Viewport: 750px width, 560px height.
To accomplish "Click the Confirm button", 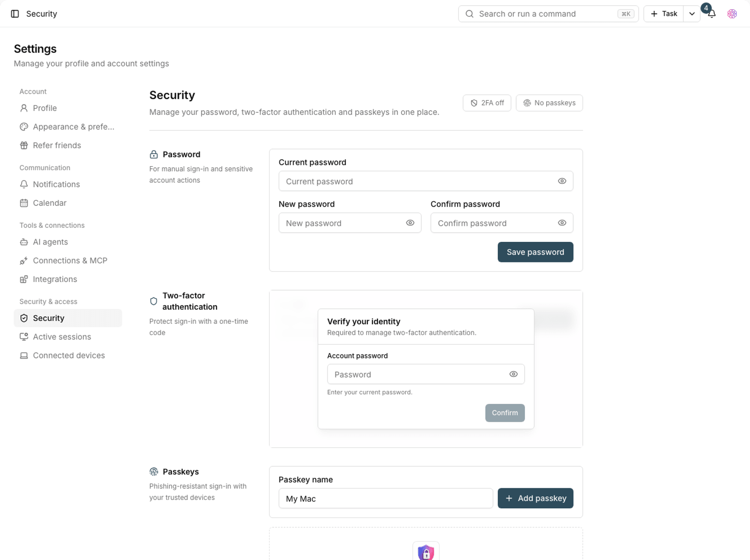I will coord(505,413).
